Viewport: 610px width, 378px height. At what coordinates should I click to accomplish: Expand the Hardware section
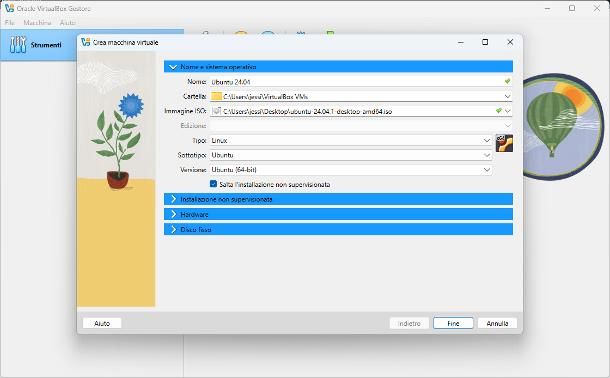338,214
